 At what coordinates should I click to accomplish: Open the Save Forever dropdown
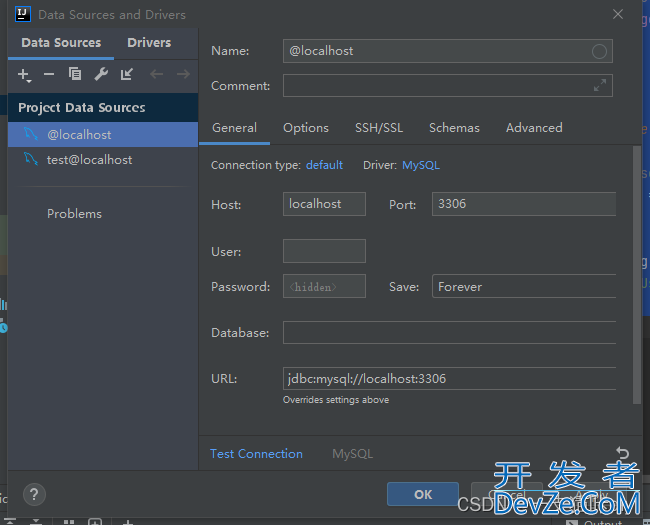click(x=524, y=286)
